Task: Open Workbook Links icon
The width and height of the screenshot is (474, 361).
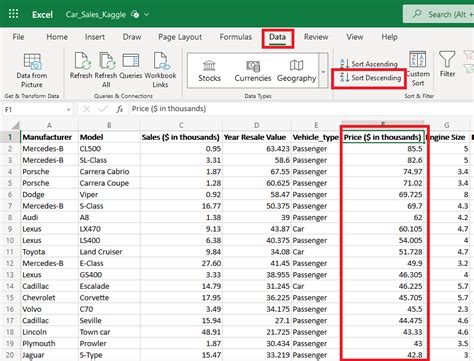Action: [x=161, y=61]
